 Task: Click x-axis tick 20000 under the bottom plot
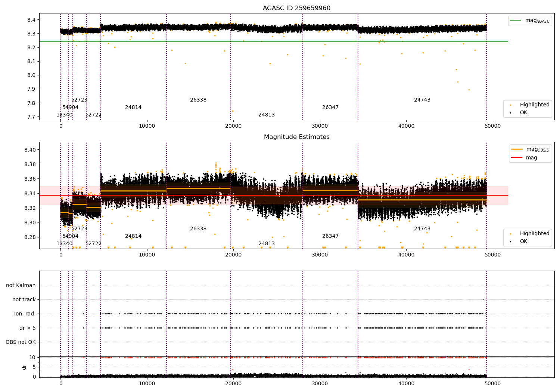click(233, 384)
